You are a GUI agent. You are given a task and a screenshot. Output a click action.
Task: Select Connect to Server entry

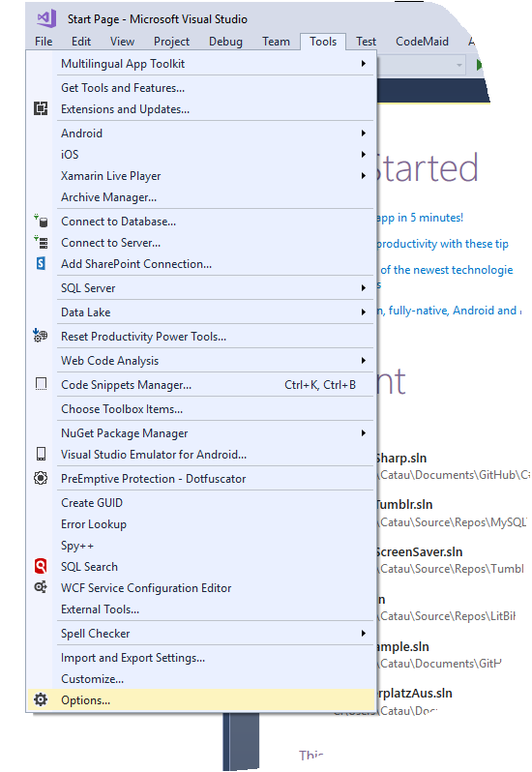pos(202,242)
